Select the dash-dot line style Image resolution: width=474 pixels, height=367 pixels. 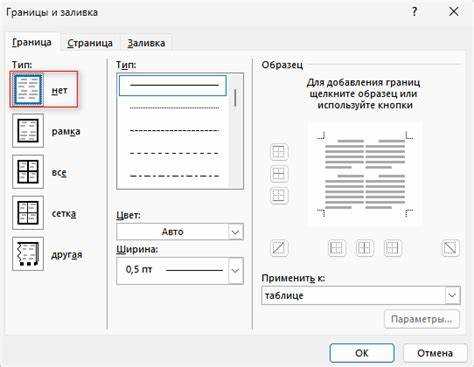(173, 176)
